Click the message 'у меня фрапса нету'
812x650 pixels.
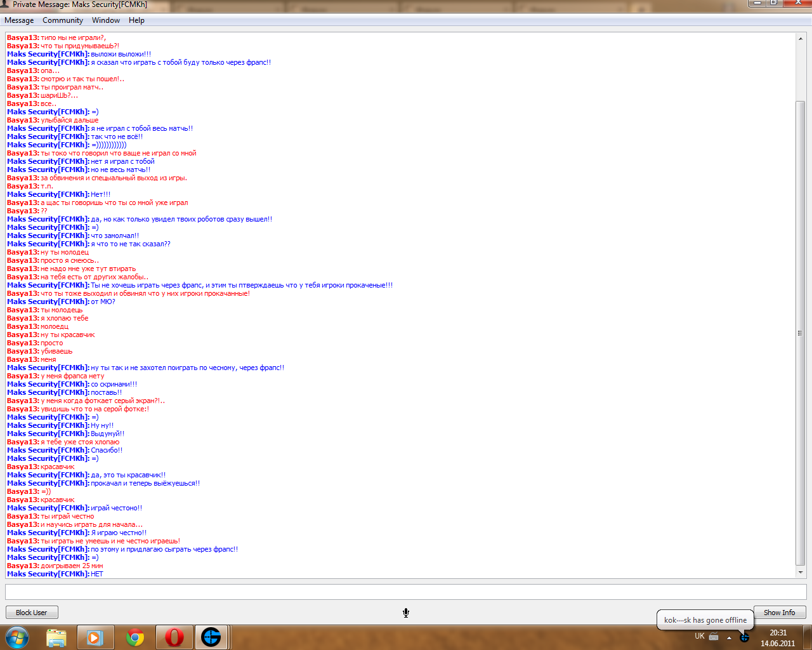tap(72, 376)
